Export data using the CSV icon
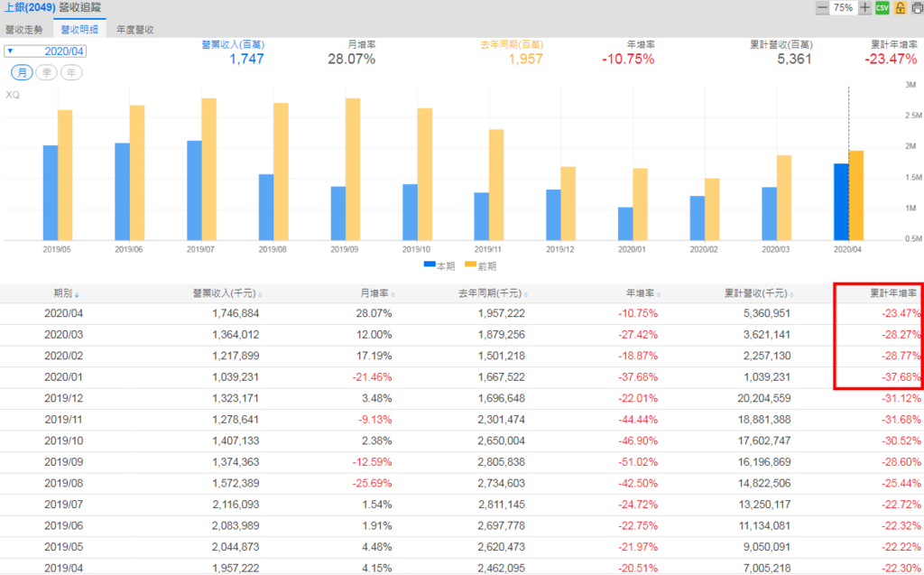Image resolution: width=924 pixels, height=575 pixels. click(882, 7)
